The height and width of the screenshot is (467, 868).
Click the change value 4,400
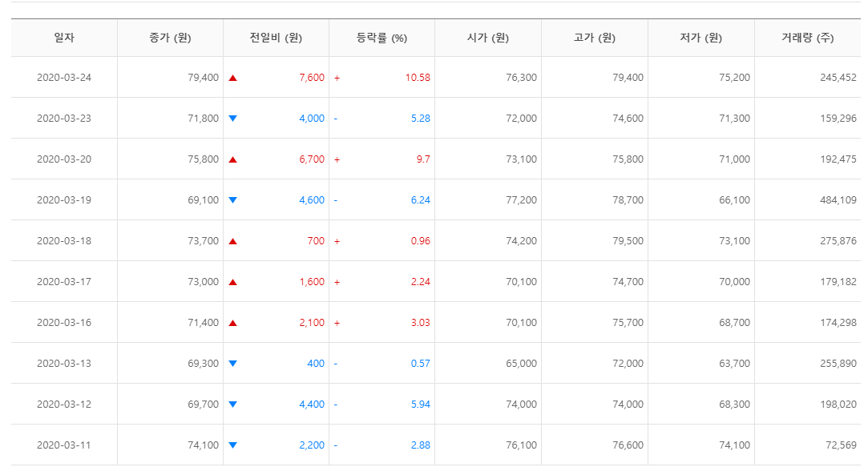(312, 405)
